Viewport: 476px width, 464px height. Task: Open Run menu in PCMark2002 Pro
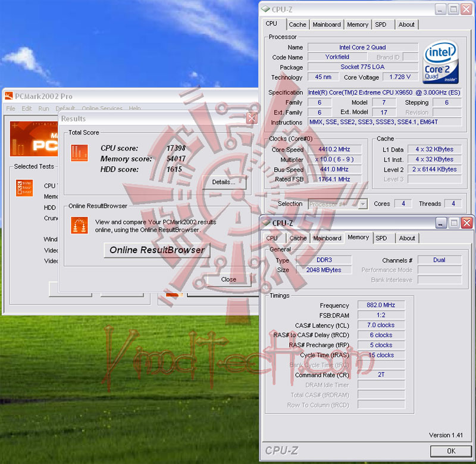coord(43,108)
